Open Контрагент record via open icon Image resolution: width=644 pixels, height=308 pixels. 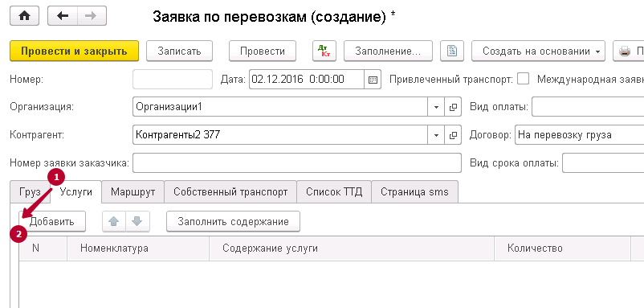pyautogui.click(x=453, y=135)
